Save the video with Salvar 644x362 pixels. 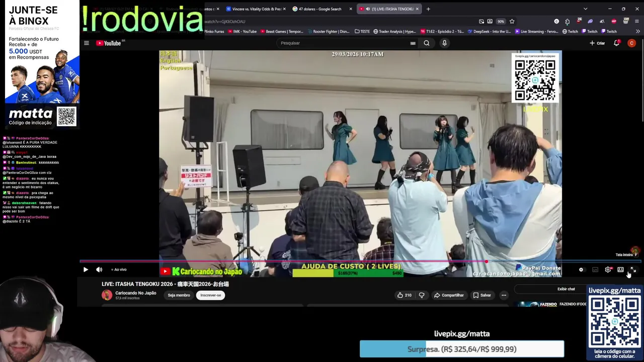coord(482,295)
